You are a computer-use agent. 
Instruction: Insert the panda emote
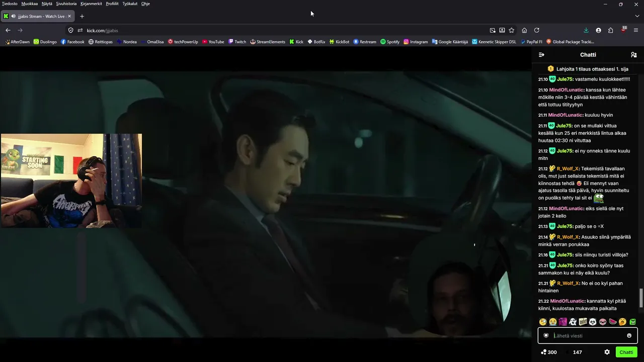593,322
